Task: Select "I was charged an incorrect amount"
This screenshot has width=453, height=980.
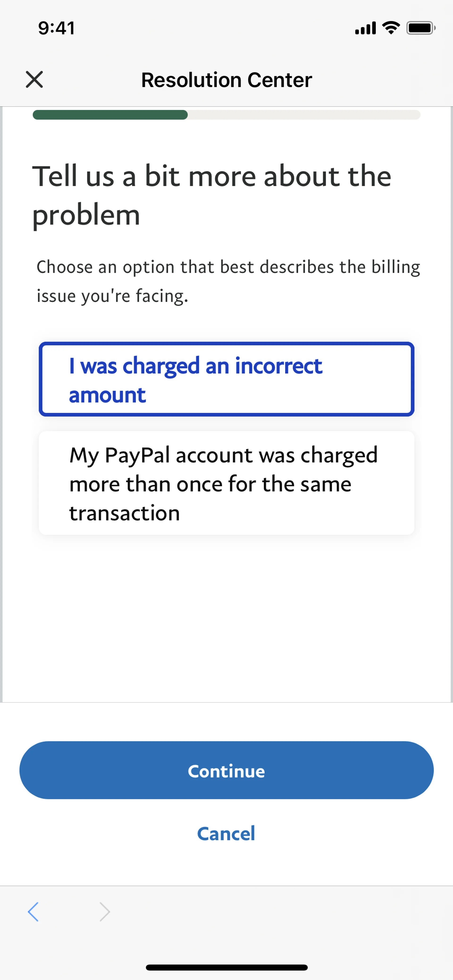Action: [x=226, y=379]
